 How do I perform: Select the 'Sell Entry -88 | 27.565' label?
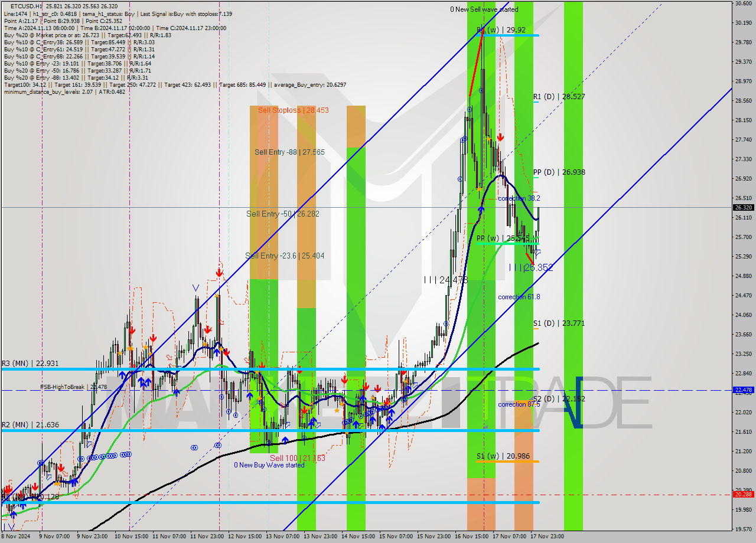[x=289, y=152]
